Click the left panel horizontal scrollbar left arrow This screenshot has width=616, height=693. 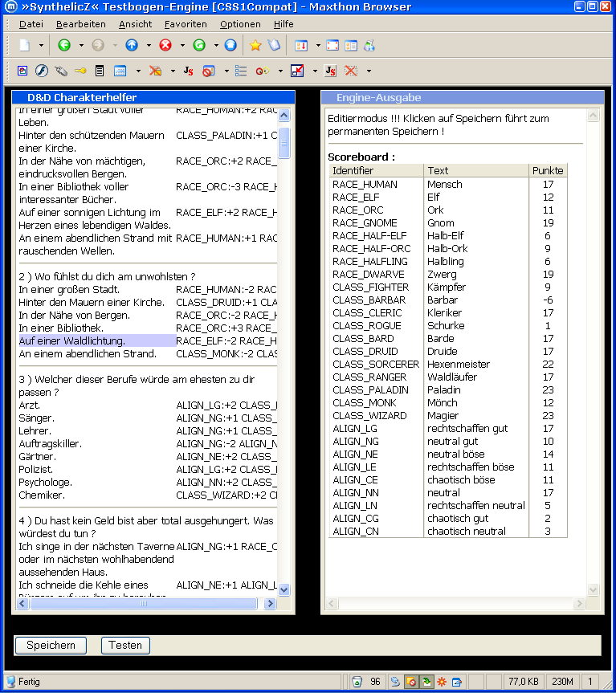tap(22, 603)
